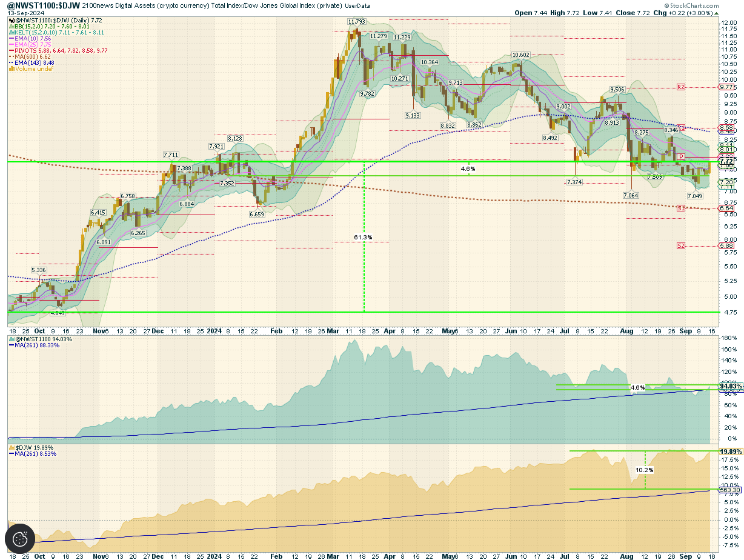
Task: Click the @NWST1100 area icon in middle panel
Action: 11,339
